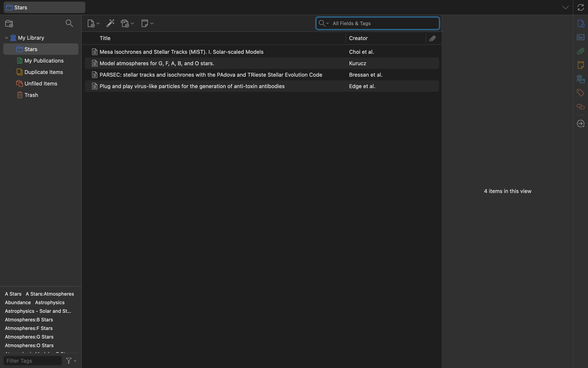Click creator cell Choi et al.

tap(361, 52)
